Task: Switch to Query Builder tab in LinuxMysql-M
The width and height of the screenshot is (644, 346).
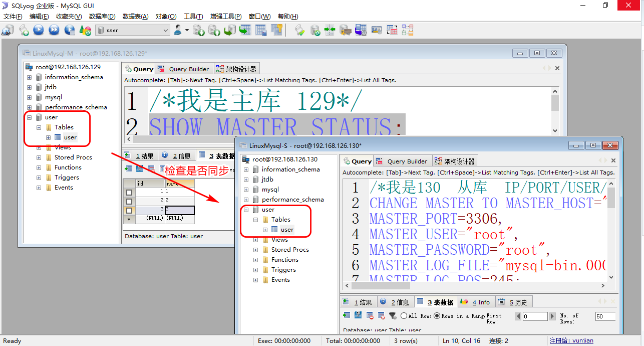Action: pyautogui.click(x=183, y=69)
